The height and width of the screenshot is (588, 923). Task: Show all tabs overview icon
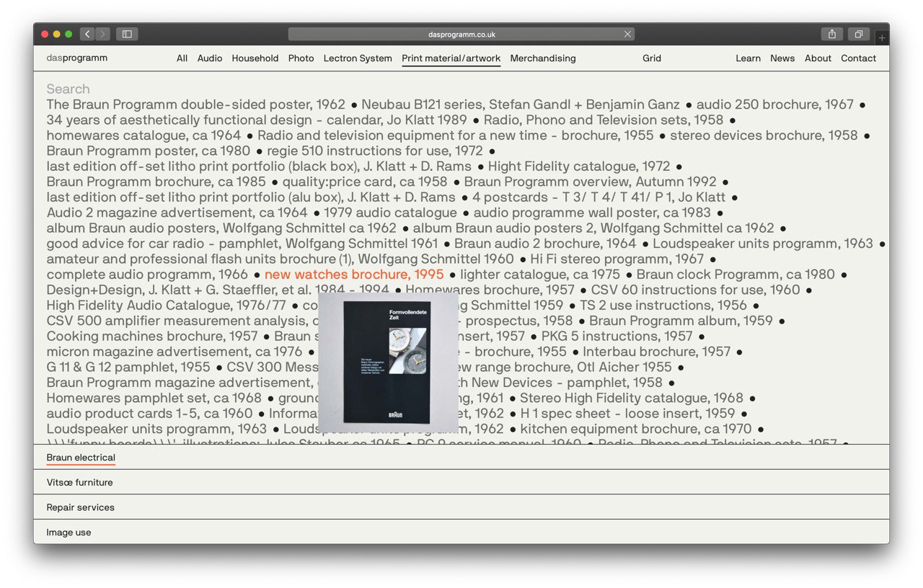tap(859, 34)
